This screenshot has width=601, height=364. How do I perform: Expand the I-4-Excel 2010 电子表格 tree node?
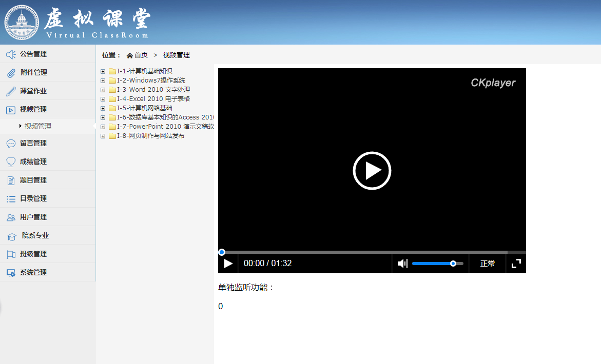103,99
